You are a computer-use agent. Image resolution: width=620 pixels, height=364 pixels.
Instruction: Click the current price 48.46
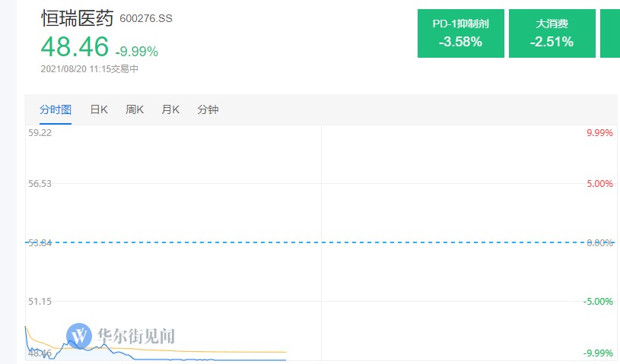click(x=75, y=46)
